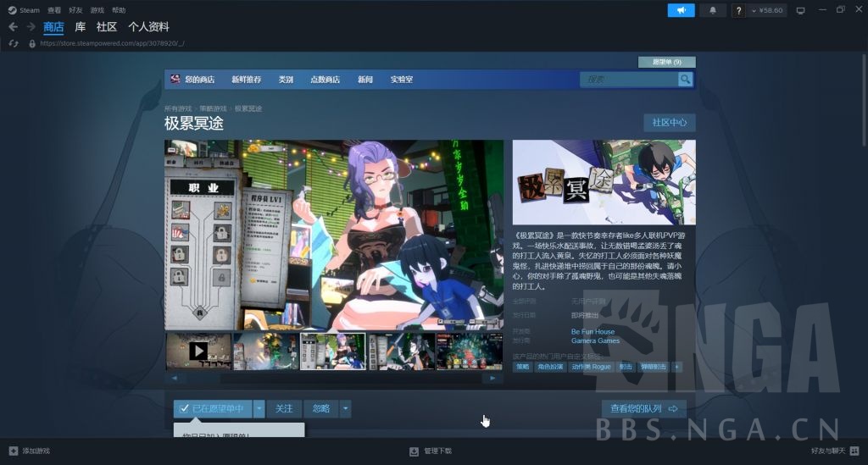
Task: Select the store URL text
Action: (113, 43)
